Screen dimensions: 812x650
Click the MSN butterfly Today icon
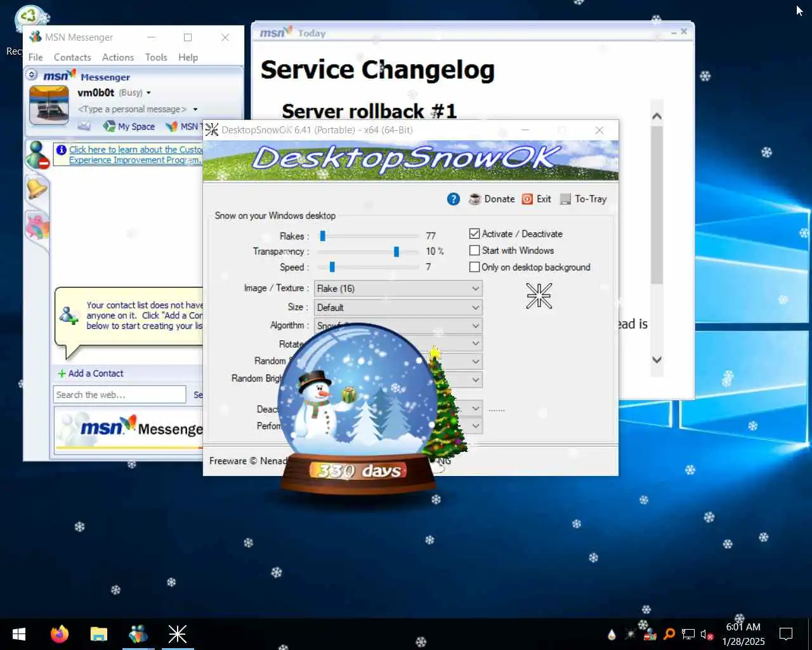[171, 126]
